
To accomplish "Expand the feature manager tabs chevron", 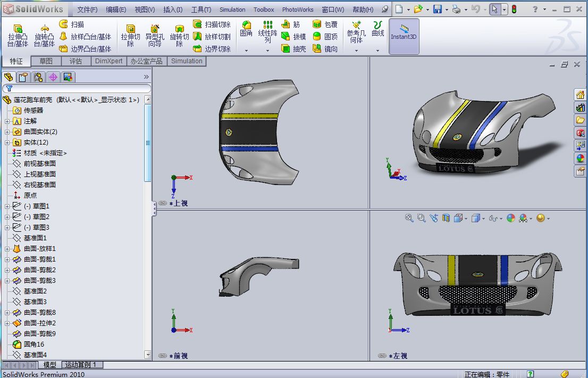I will coord(146,77).
